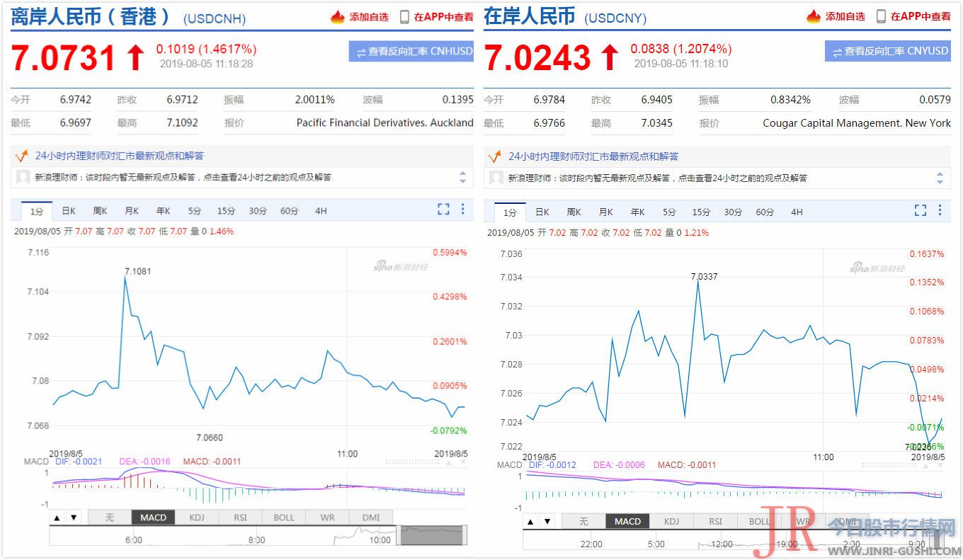Select 15分 tab on USDCNY chart
The width and height of the screenshot is (963, 560).
point(701,212)
